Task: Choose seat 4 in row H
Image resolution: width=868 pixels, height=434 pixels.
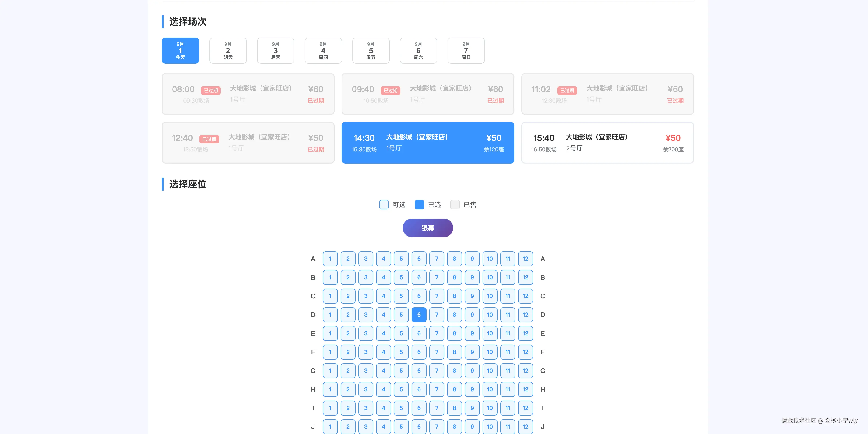Action: (384, 389)
